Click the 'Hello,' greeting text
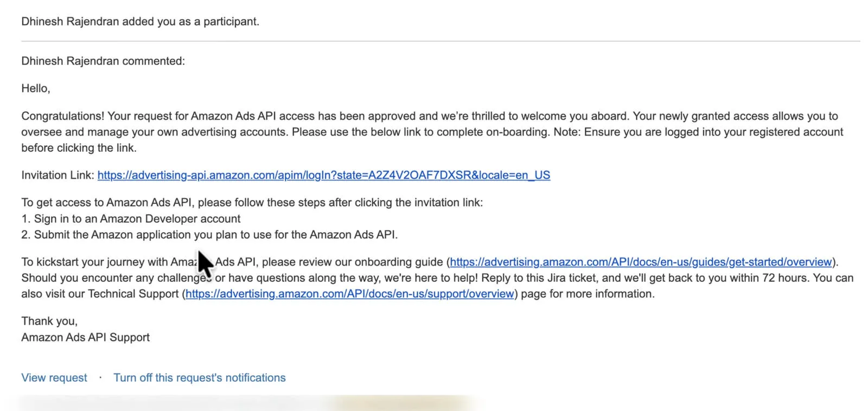The width and height of the screenshot is (868, 411). coord(36,88)
